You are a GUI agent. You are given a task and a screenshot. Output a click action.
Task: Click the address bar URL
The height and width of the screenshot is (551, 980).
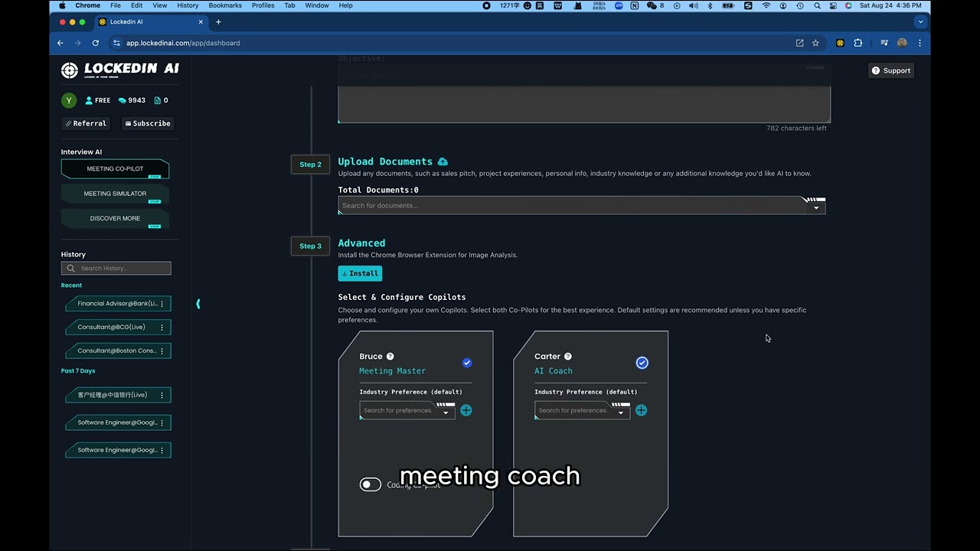(x=183, y=43)
